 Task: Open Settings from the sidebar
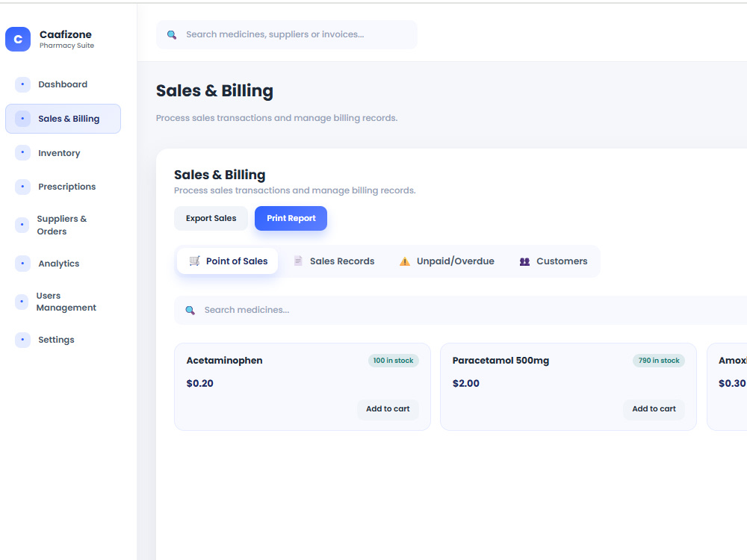pos(63,340)
